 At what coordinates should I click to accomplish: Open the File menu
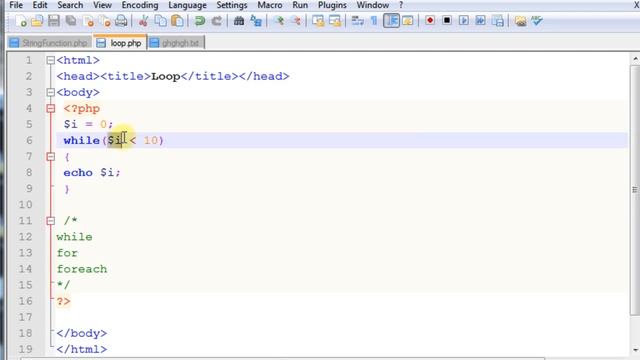(x=16, y=5)
